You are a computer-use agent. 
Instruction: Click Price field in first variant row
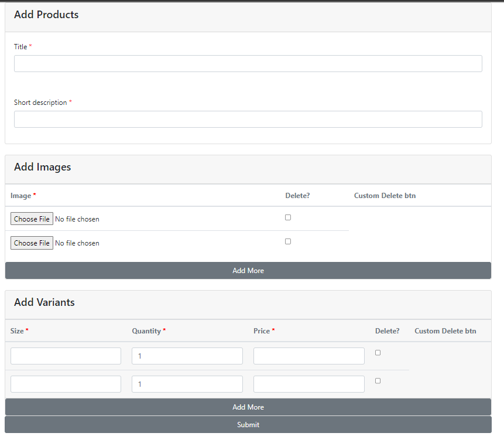pyautogui.click(x=308, y=356)
